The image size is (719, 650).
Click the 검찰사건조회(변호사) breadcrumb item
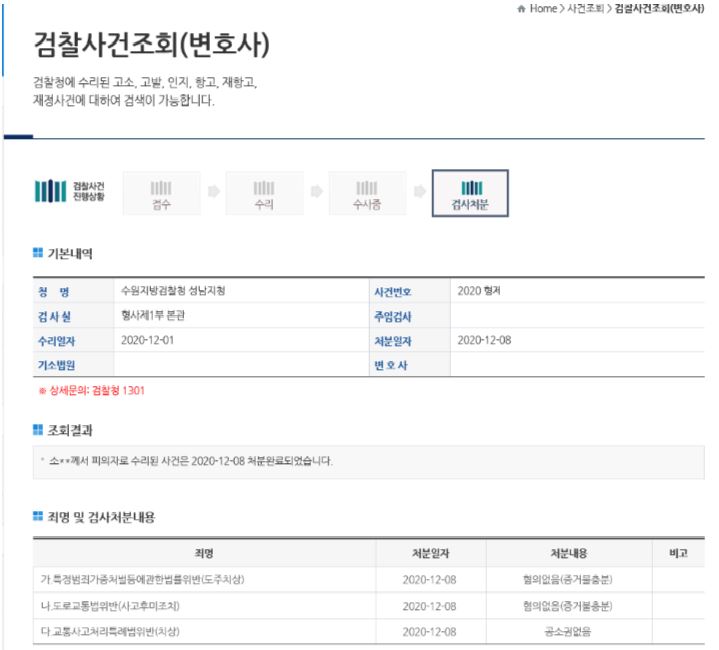coord(659,9)
